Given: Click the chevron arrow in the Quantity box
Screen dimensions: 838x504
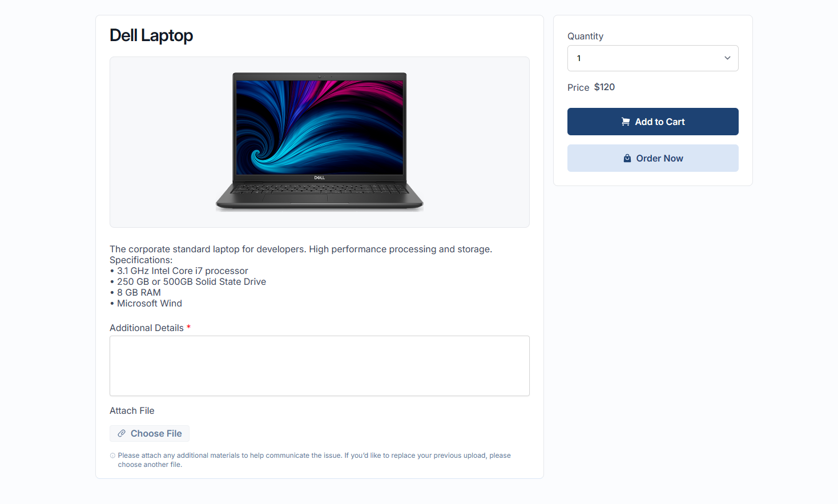Looking at the screenshot, I should [x=727, y=58].
